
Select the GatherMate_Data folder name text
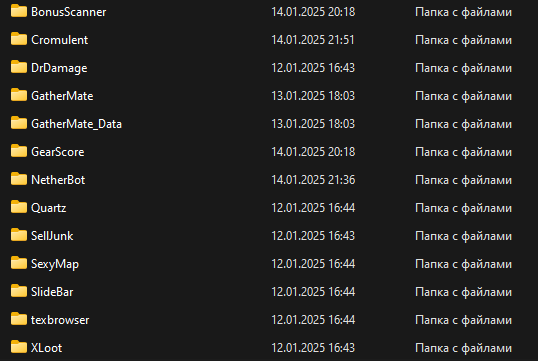point(76,124)
